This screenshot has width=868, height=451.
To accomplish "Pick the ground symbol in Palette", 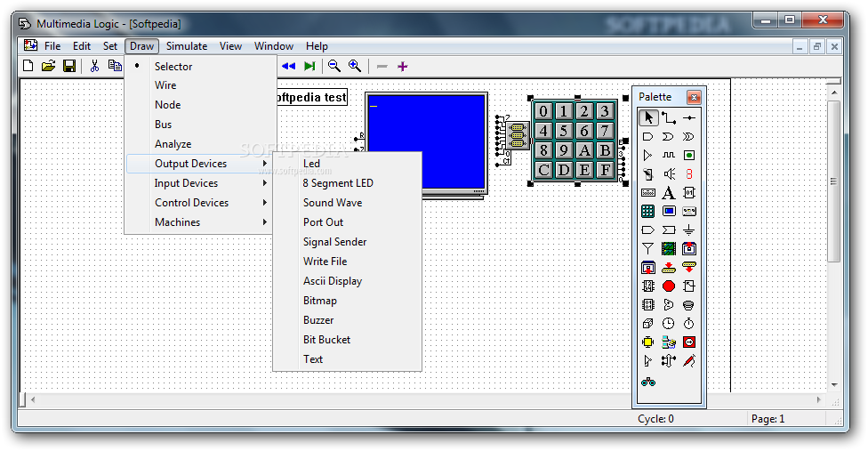I will 689,230.
